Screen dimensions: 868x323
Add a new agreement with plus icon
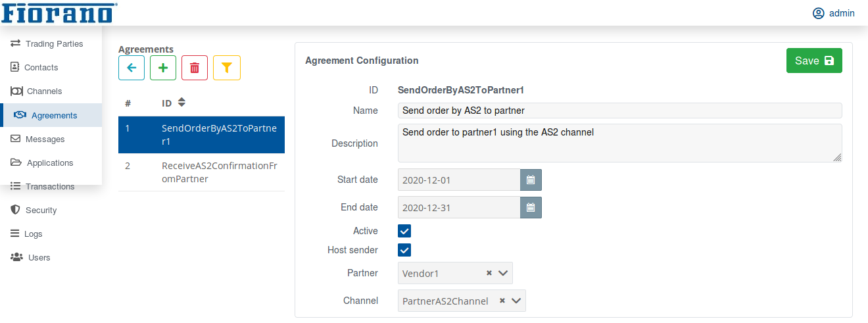163,68
